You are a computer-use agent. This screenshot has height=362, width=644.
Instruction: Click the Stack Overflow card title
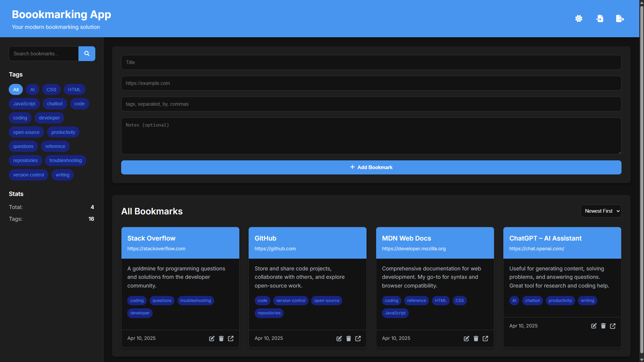(151, 238)
